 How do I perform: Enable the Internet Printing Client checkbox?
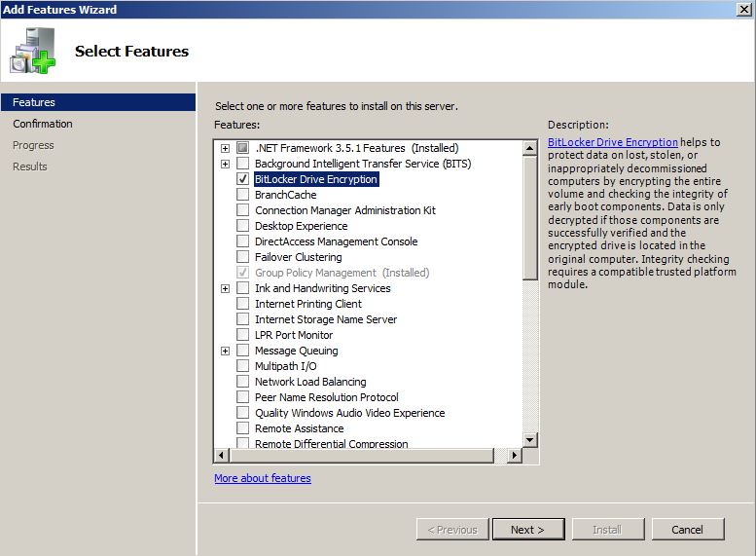pos(243,304)
